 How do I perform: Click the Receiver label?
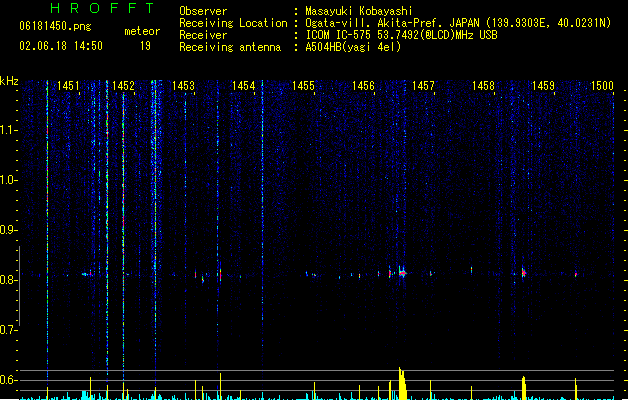pyautogui.click(x=203, y=35)
